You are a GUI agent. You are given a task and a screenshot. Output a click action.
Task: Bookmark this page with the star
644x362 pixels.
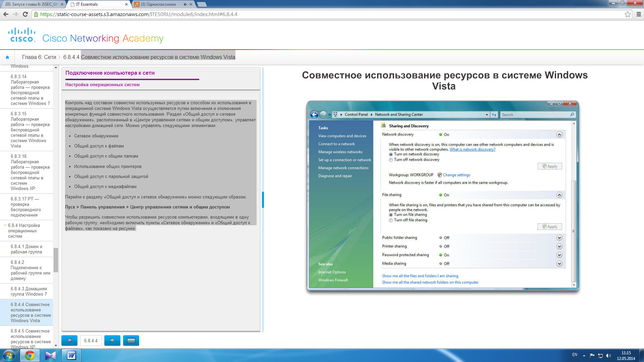[628, 14]
